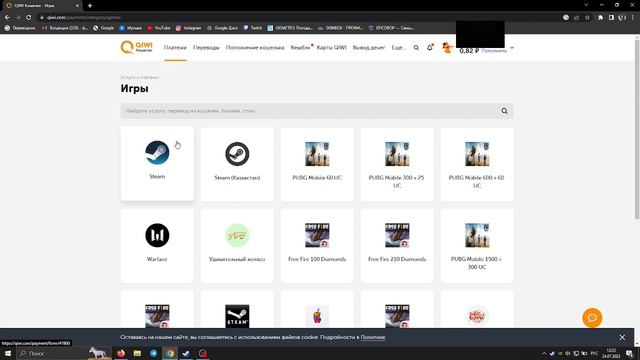Screen dimensions: 640x360
Task: Open the Кешбэк tab
Action: [300, 48]
